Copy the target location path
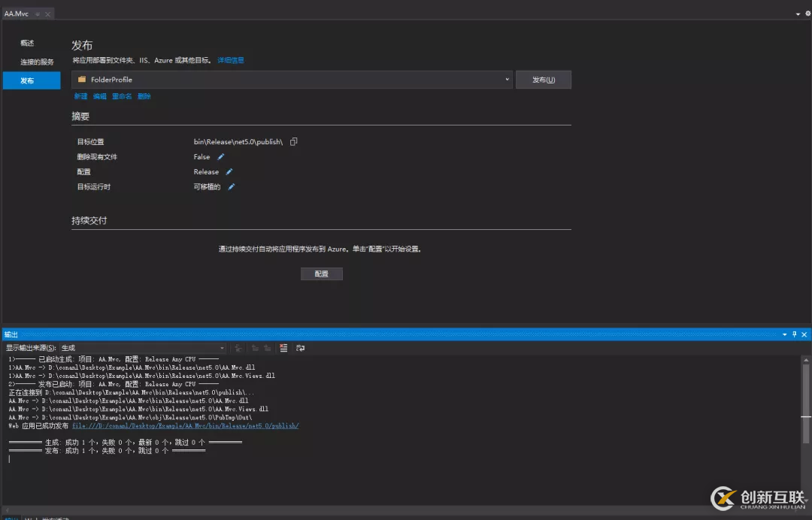The width and height of the screenshot is (812, 520). (294, 142)
